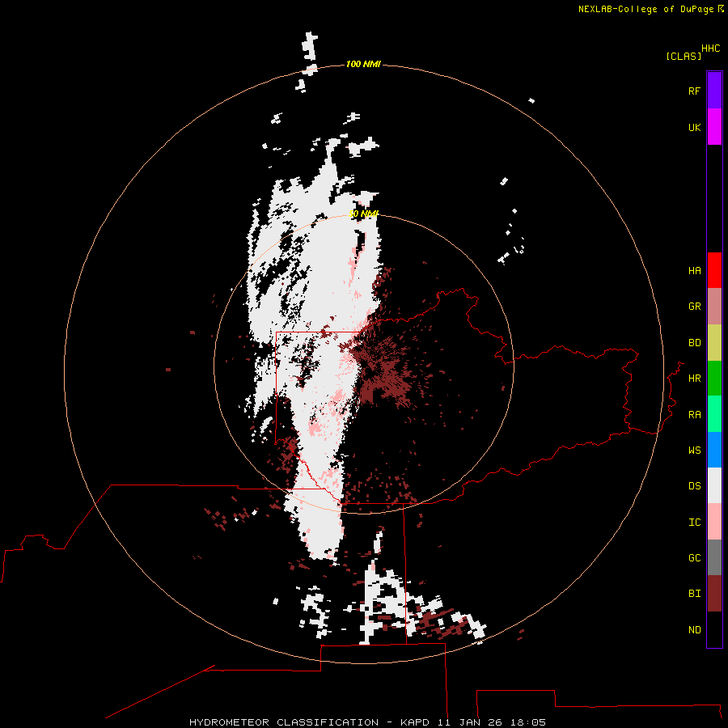Click the DS legend label
Viewport: 728px width, 728px height.
point(694,486)
